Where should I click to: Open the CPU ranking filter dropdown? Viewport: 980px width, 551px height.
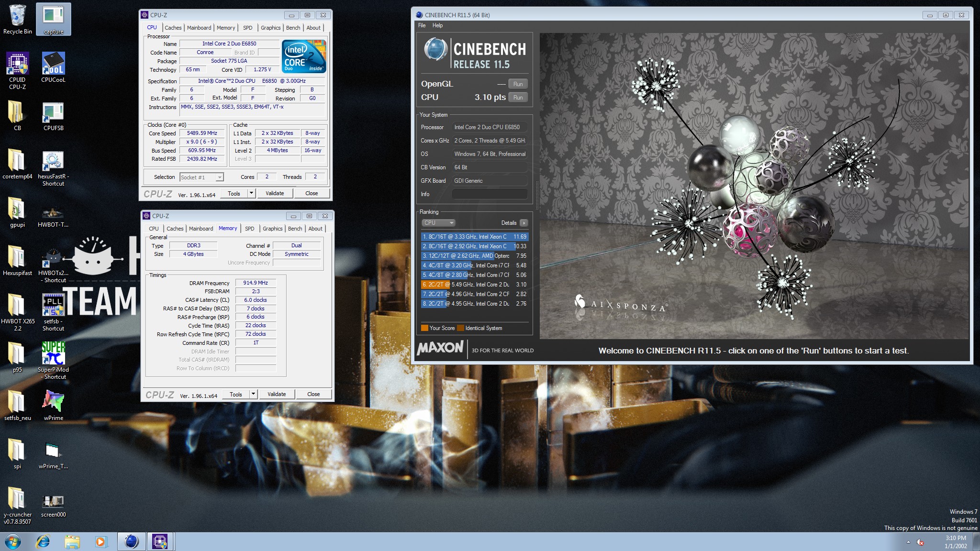pos(438,223)
